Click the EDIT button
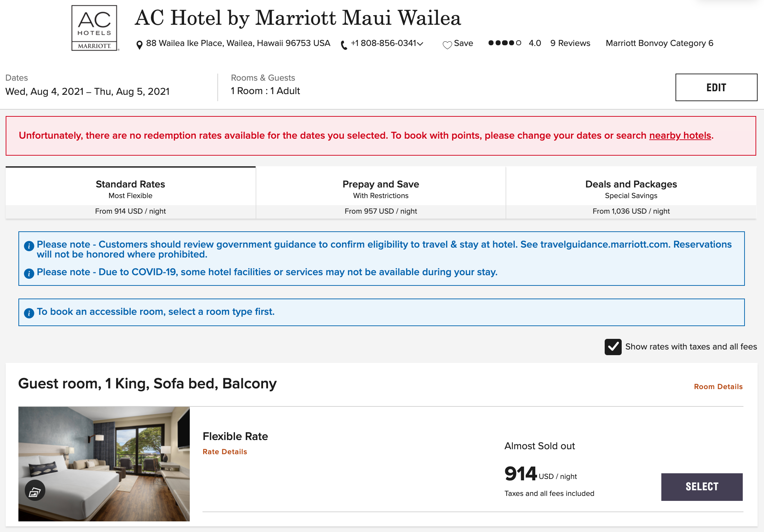This screenshot has height=532, width=764. coord(716,87)
